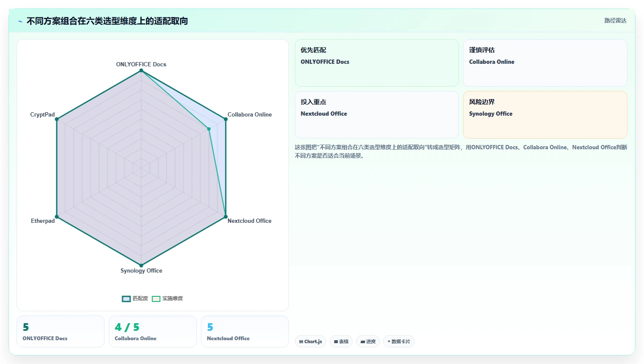Open the 优先匹配 card
The height and width of the screenshot is (364, 644).
376,63
